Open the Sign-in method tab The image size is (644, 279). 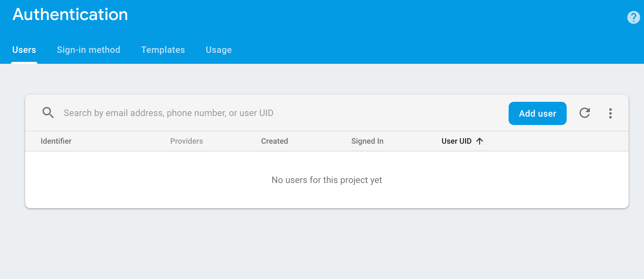89,50
